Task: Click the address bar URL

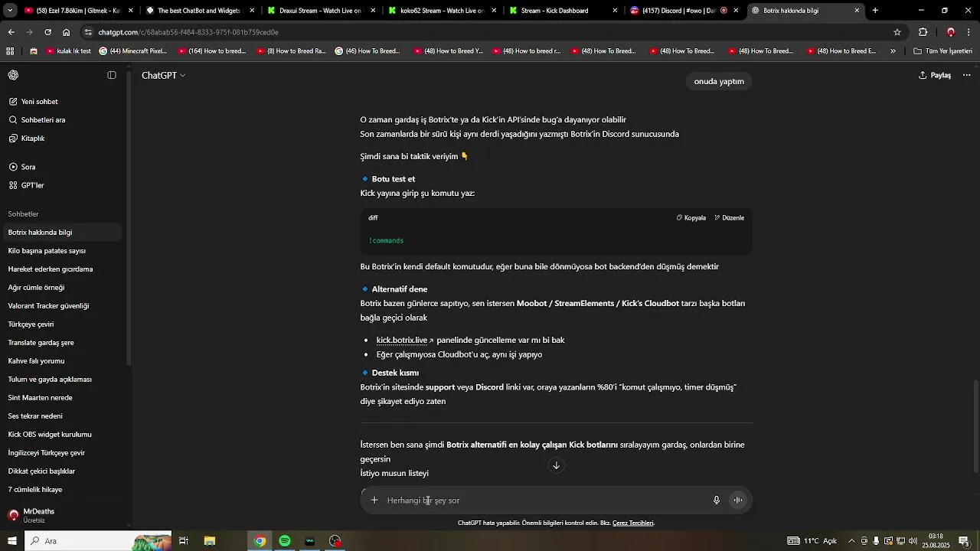Action: 188,32
